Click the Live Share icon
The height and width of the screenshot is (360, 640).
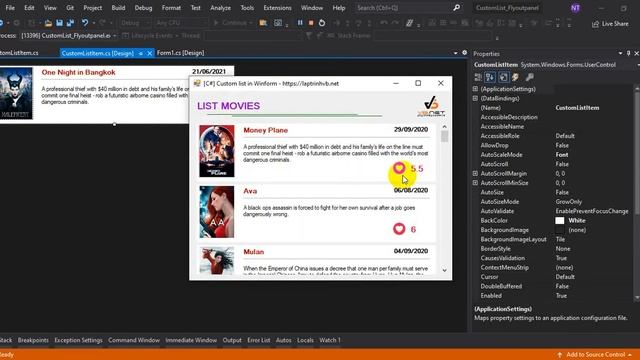tap(596, 24)
